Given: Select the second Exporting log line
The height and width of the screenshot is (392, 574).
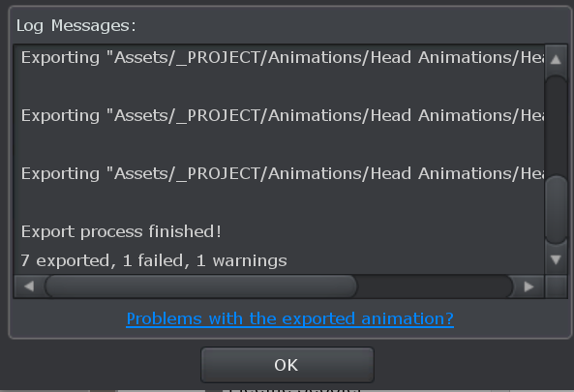Looking at the screenshot, I should click(x=283, y=115).
